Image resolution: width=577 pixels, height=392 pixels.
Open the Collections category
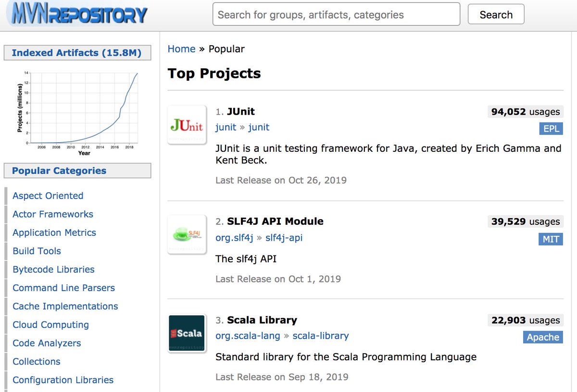(x=37, y=361)
